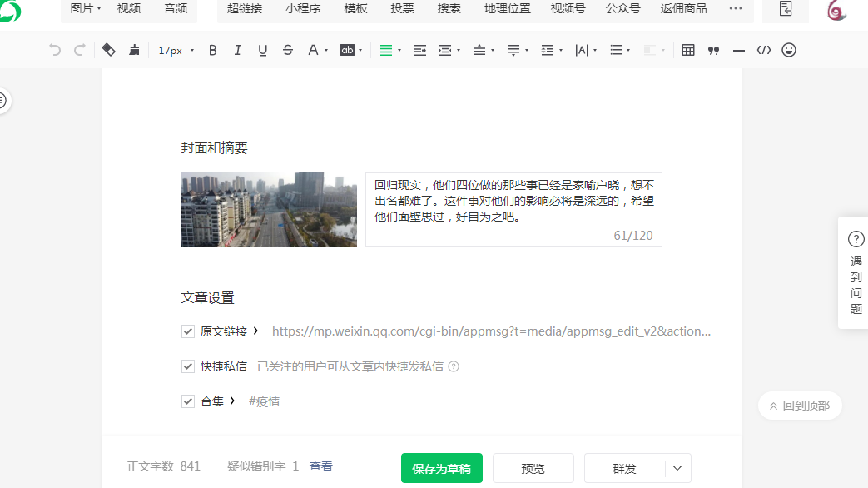Open text background color picker
The image size is (868, 488).
click(x=347, y=51)
